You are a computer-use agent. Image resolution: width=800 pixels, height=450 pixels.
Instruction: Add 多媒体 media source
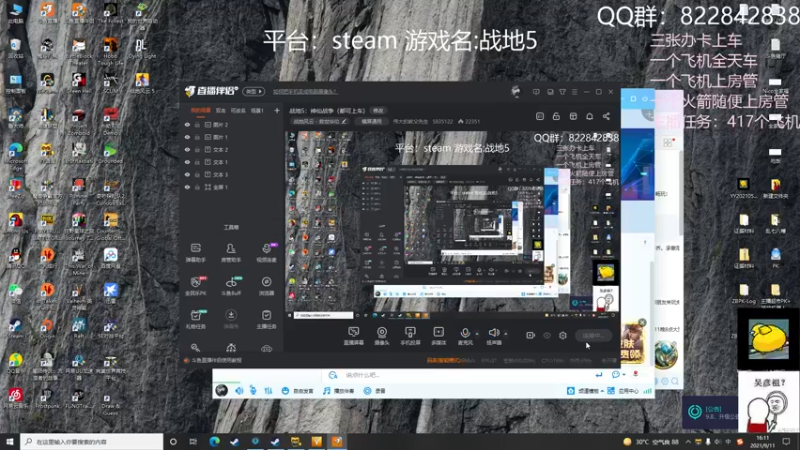tap(438, 336)
